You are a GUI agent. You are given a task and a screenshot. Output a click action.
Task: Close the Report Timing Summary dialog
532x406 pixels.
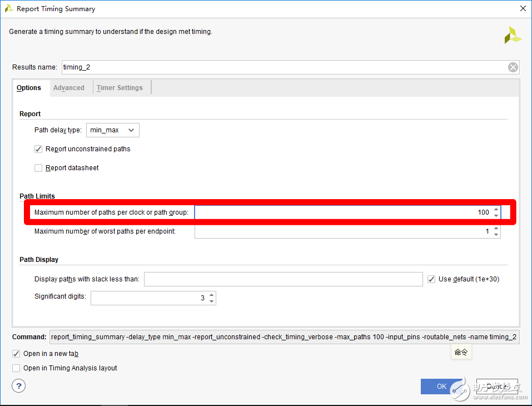[522, 8]
